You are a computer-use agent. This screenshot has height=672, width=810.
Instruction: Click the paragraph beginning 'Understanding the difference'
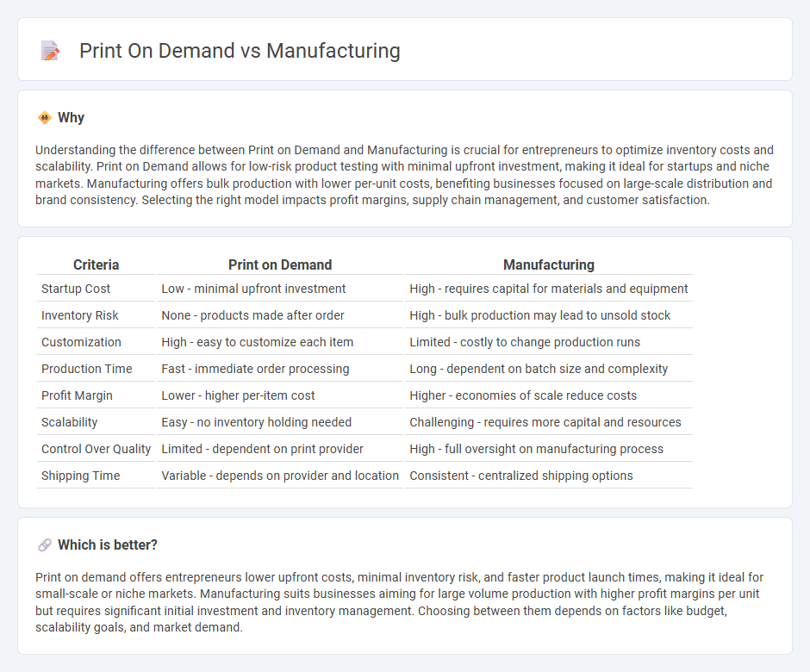(404, 175)
